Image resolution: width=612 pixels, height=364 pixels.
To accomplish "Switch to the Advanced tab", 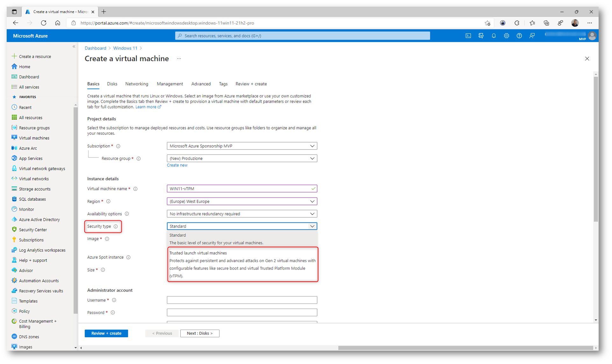I will (201, 84).
